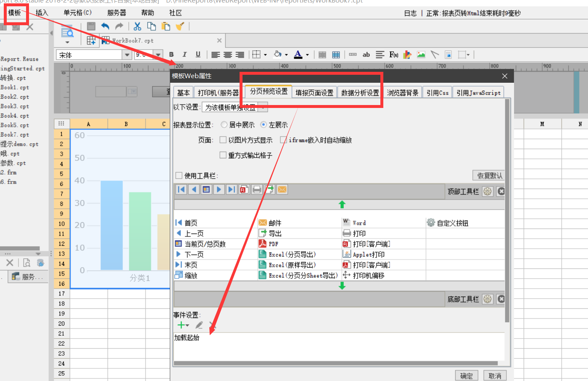The width and height of the screenshot is (588, 381).
Task: Select the 左展示 radio button
Action: (x=264, y=124)
